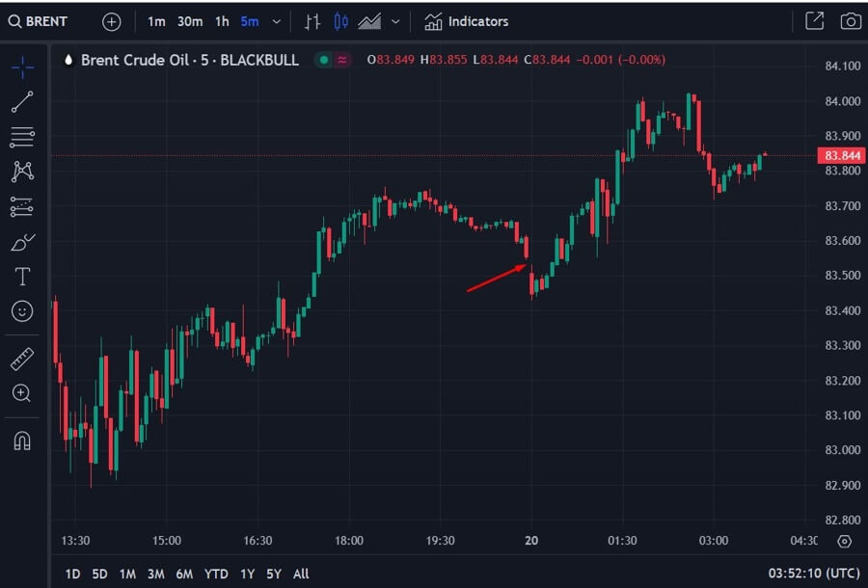
Task: Click the zoom in tool
Action: point(22,393)
